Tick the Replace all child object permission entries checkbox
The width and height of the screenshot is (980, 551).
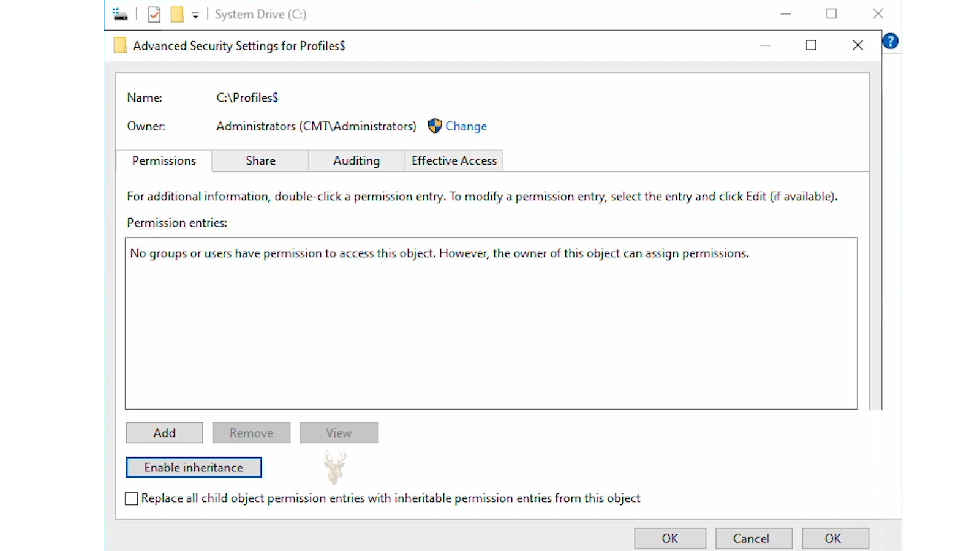coord(132,499)
